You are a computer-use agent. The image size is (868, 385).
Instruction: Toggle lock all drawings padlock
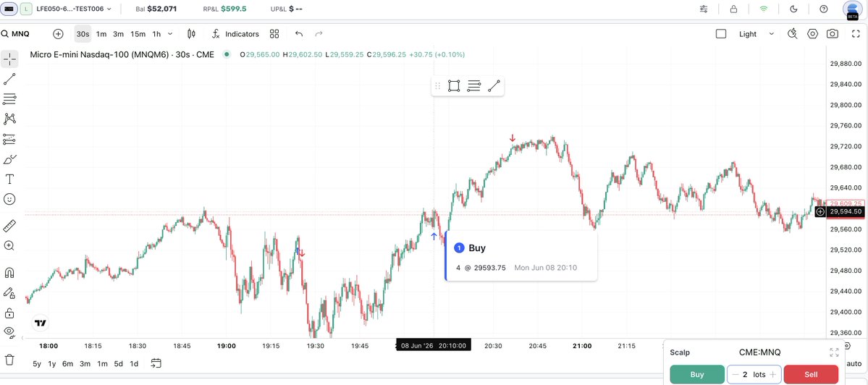(x=9, y=313)
